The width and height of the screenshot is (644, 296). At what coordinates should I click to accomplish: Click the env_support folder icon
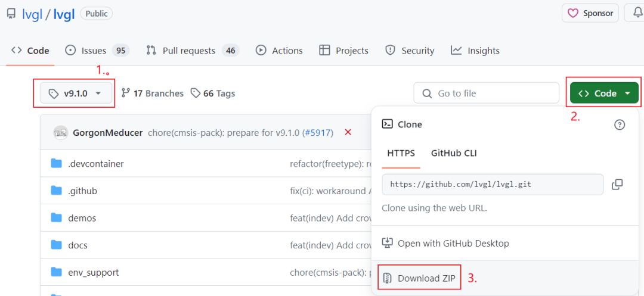click(56, 272)
